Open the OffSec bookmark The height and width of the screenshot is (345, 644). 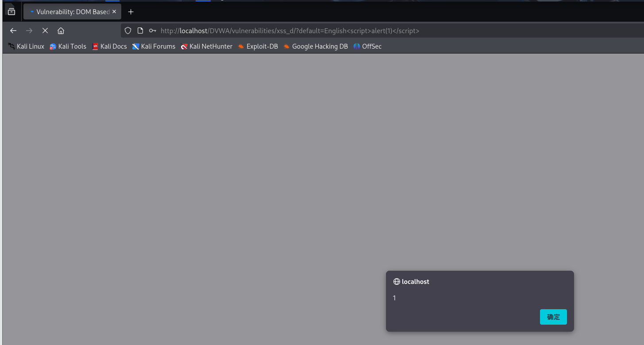[367, 46]
